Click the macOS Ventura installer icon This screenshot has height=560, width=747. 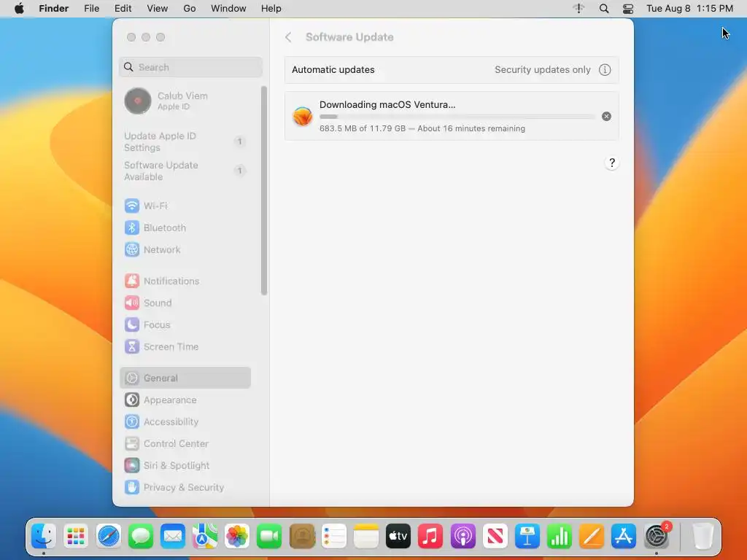click(303, 116)
